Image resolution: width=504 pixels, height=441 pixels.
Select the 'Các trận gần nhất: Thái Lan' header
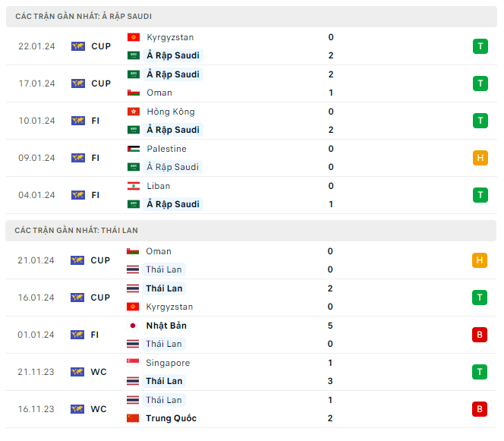coord(76,230)
